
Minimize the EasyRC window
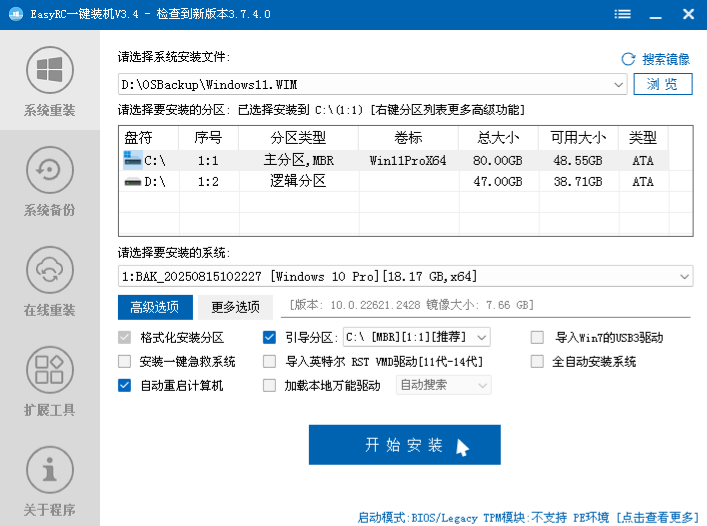pyautogui.click(x=656, y=15)
